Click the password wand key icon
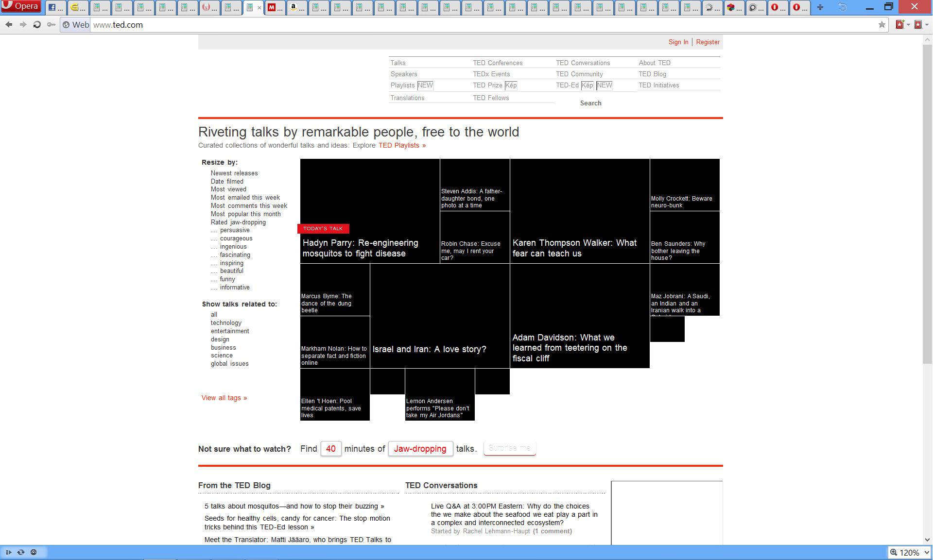This screenshot has width=933, height=560. [x=51, y=25]
